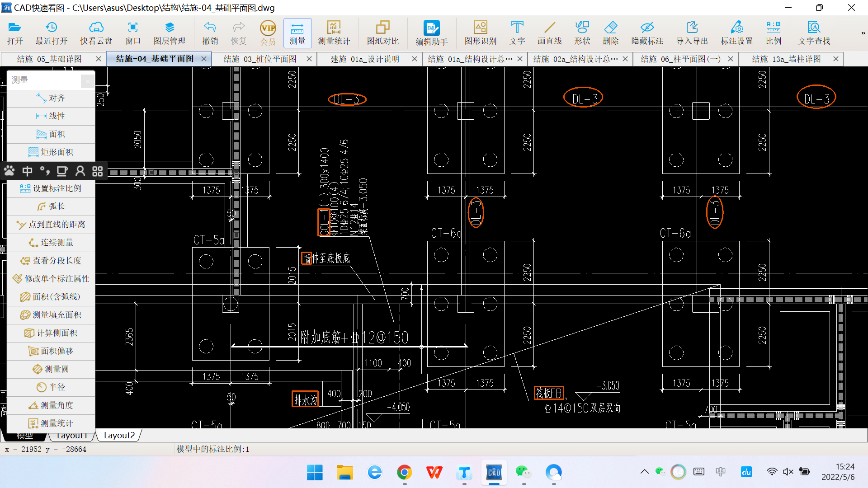Open the taskbar clock 15:24
This screenshot has width=868, height=488.
[839, 472]
